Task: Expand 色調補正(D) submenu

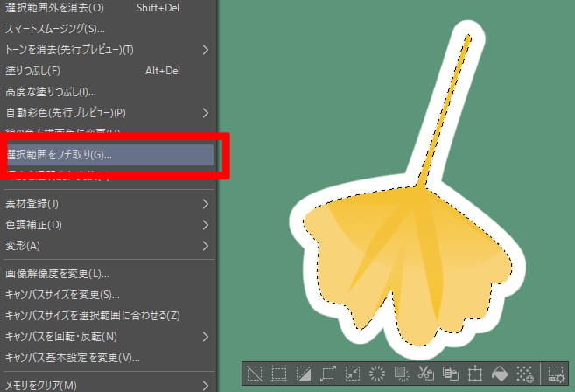Action: [x=109, y=225]
